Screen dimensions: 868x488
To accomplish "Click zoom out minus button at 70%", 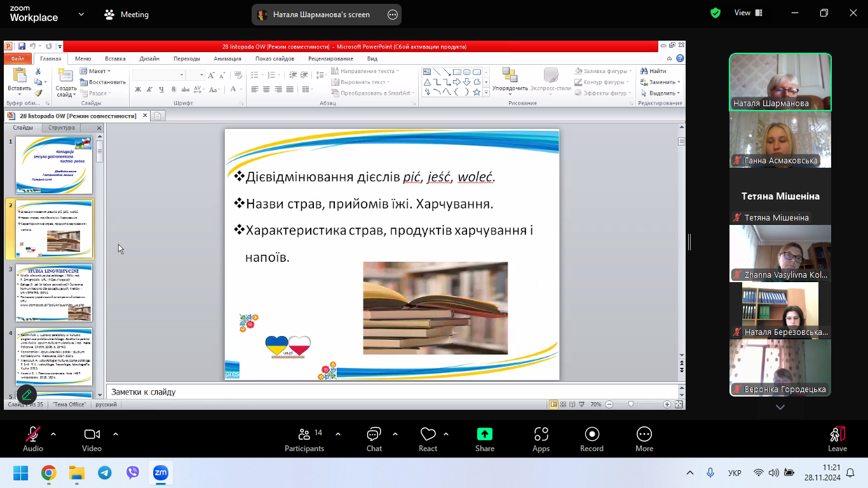I will point(609,404).
